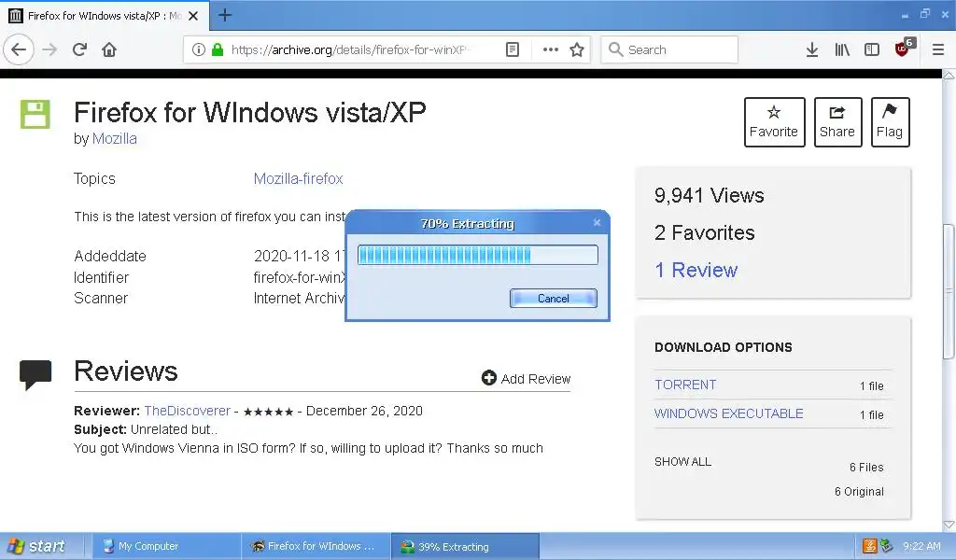Click the five-star rating in the review
Viewport: 956px width, 560px height.
268,412
